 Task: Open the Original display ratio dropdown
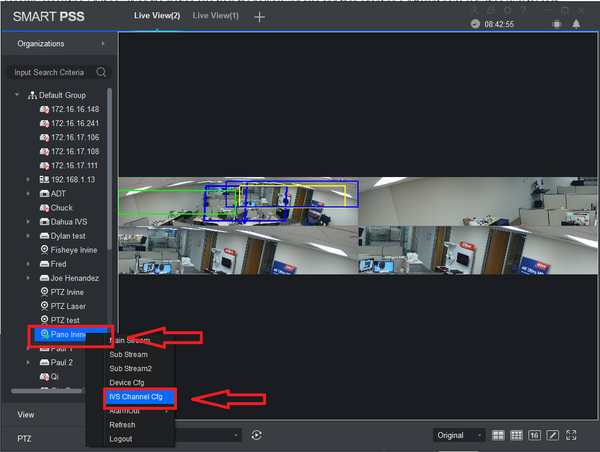[x=459, y=435]
